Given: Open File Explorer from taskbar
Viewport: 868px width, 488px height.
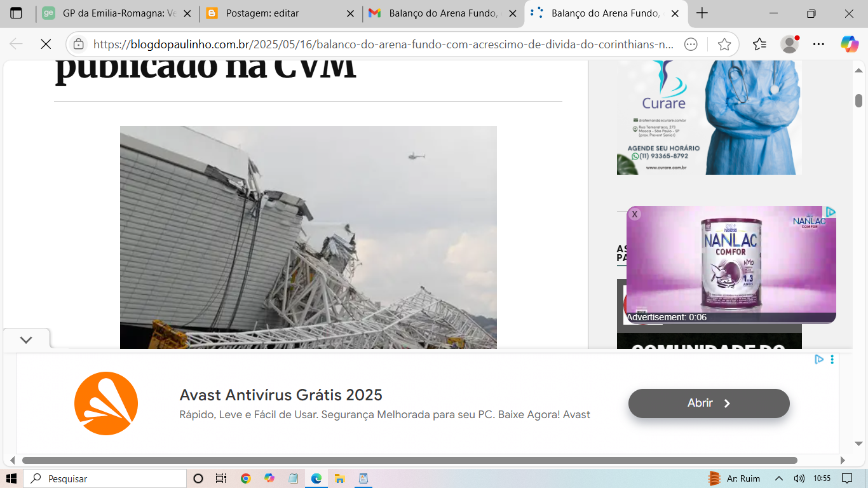Looking at the screenshot, I should 340,478.
